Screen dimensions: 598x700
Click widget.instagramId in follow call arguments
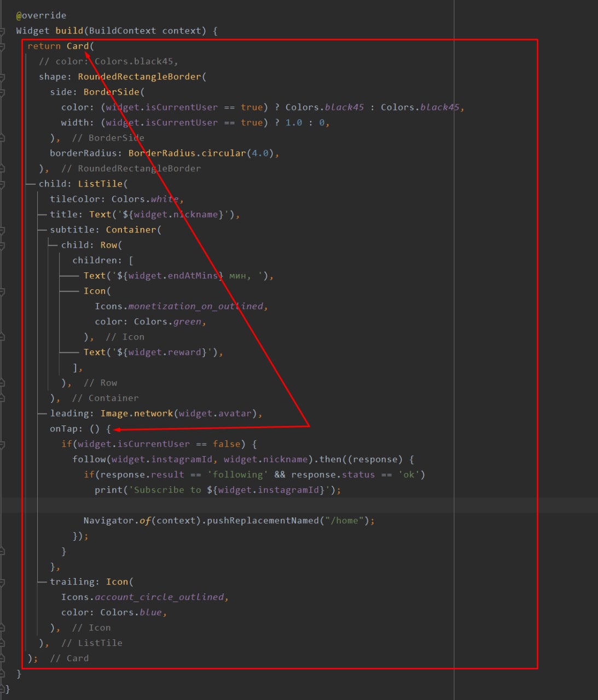click(x=161, y=459)
